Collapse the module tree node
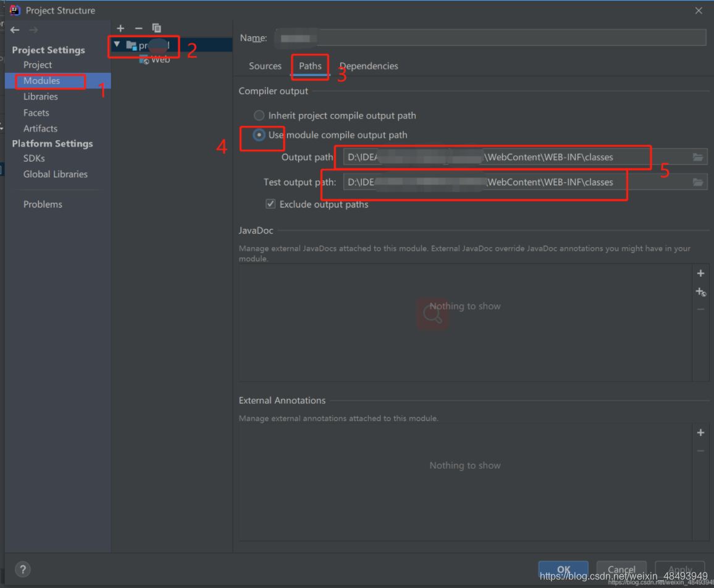The height and width of the screenshot is (588, 714). (117, 44)
